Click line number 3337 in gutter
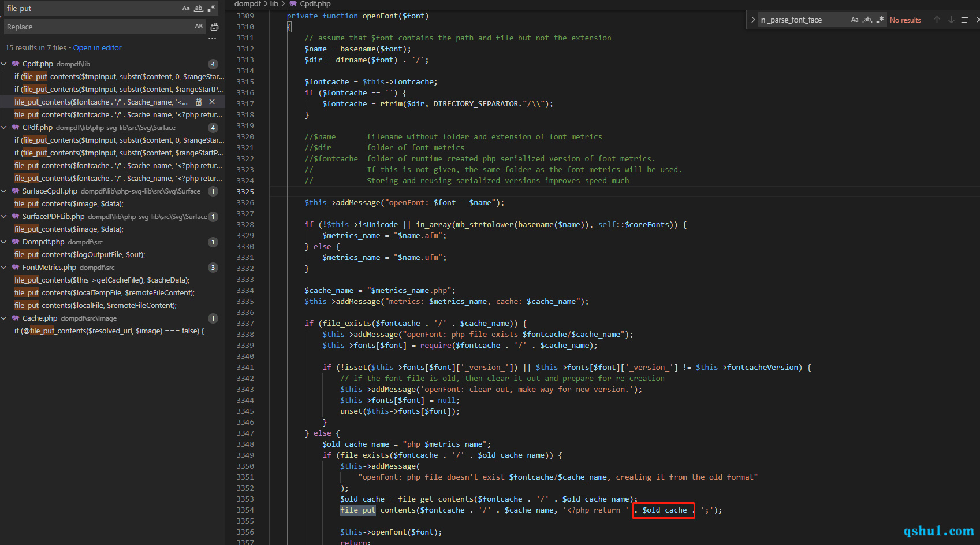This screenshot has width=980, height=545. (x=245, y=323)
